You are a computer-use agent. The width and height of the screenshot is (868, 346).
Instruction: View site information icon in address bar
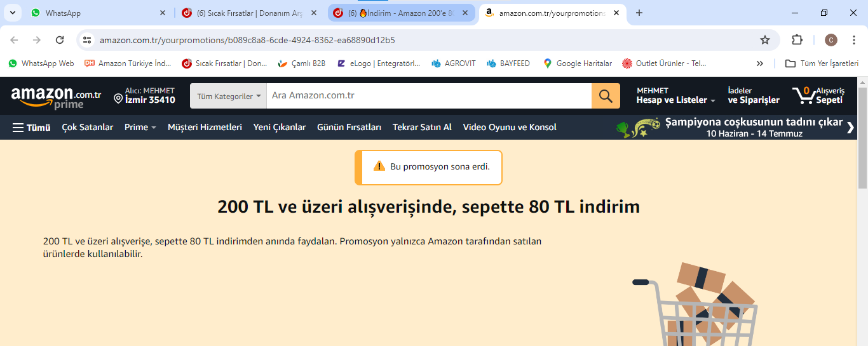(x=88, y=40)
